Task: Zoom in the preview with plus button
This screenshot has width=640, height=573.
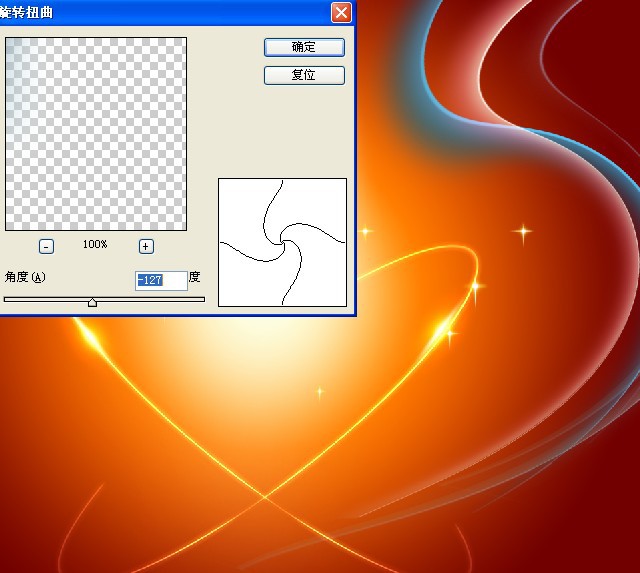Action: click(146, 247)
